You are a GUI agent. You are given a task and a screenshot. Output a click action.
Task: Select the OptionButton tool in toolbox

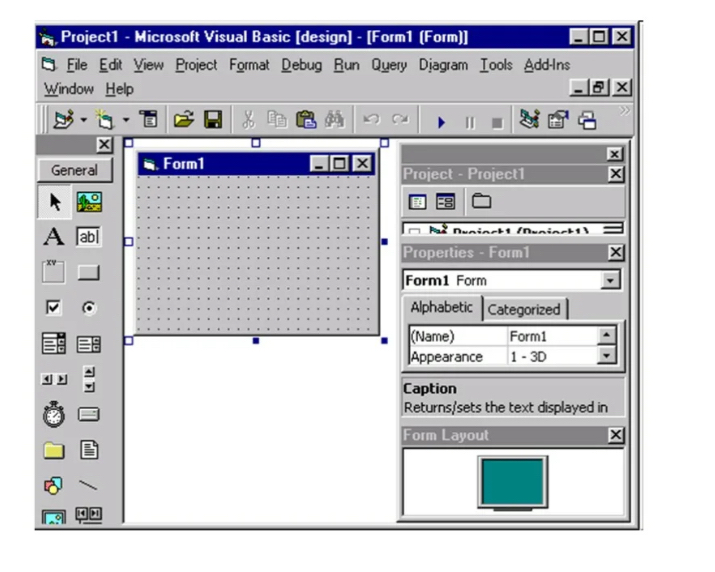pos(89,308)
